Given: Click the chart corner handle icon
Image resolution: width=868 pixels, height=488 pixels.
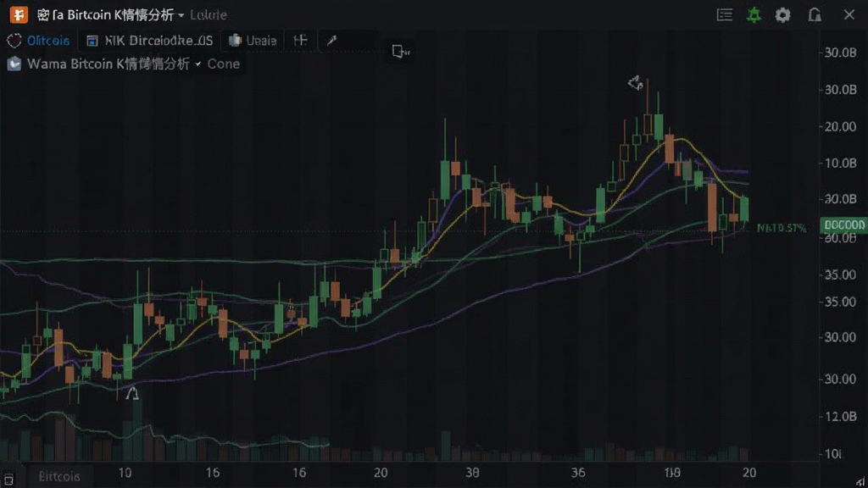Looking at the screenshot, I should coord(860,482).
